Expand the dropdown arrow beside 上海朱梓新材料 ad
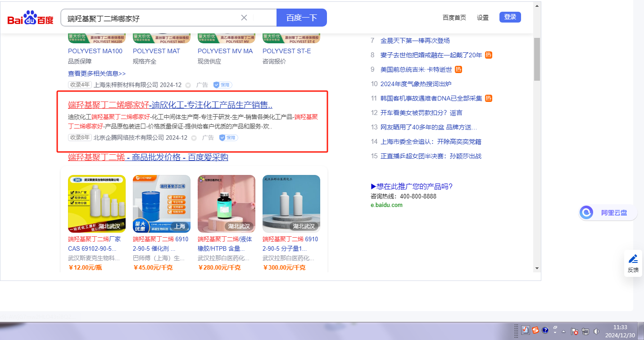The width and height of the screenshot is (644, 340). pos(188,85)
